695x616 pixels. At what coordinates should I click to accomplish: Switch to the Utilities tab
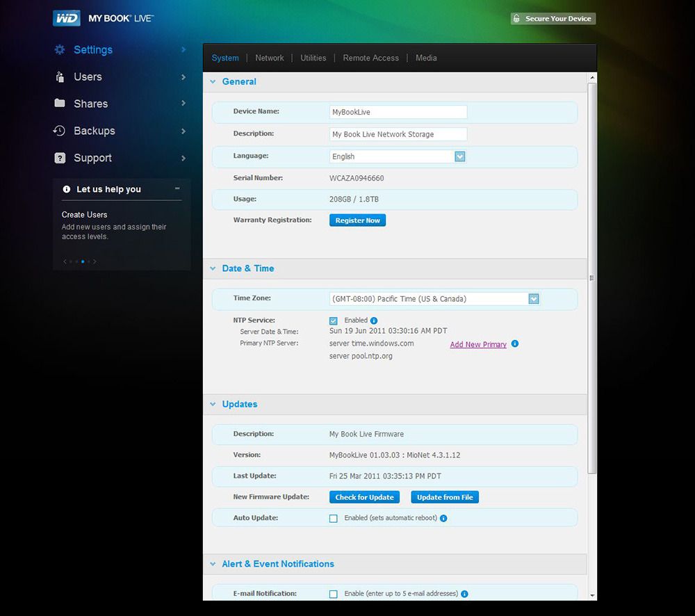click(x=313, y=58)
